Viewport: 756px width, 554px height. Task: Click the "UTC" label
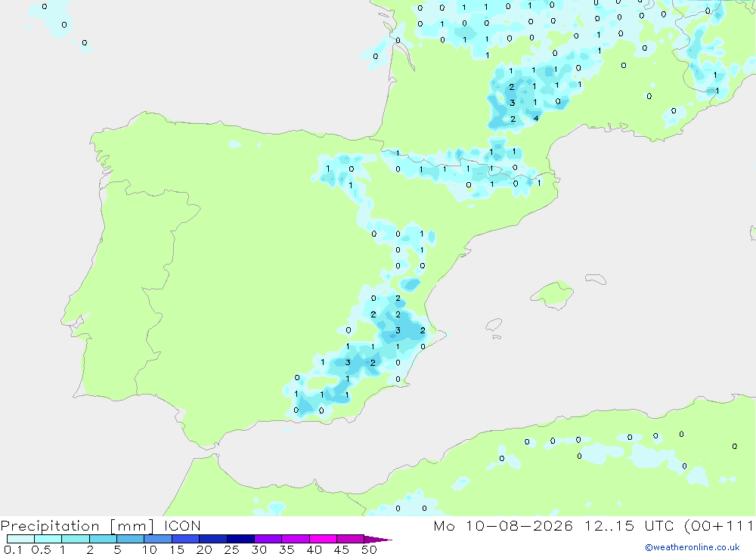(x=659, y=525)
